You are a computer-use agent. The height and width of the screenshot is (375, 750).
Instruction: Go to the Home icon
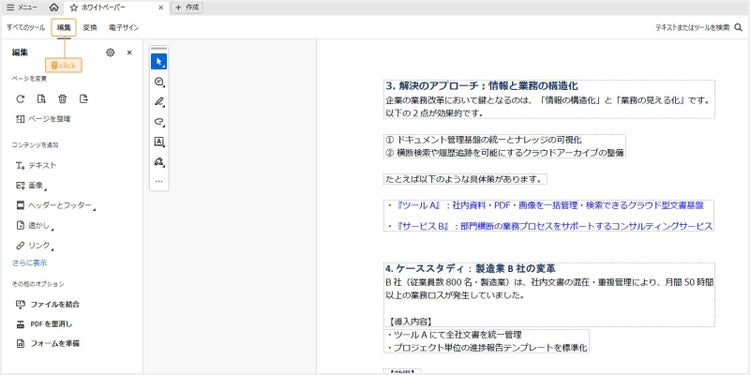pyautogui.click(x=54, y=7)
